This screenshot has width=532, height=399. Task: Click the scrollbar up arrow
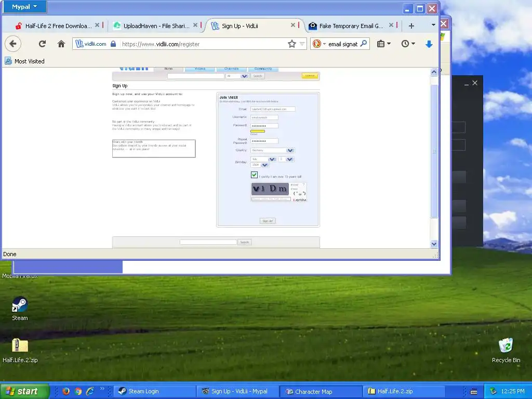click(434, 72)
